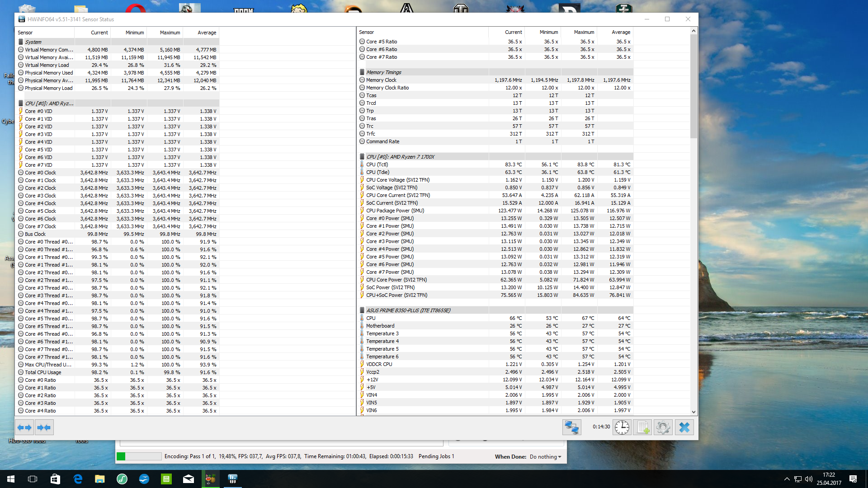Viewport: 868px width, 488px height.
Task: Click the scrollbar down arrow in the sensor list
Action: [x=693, y=412]
